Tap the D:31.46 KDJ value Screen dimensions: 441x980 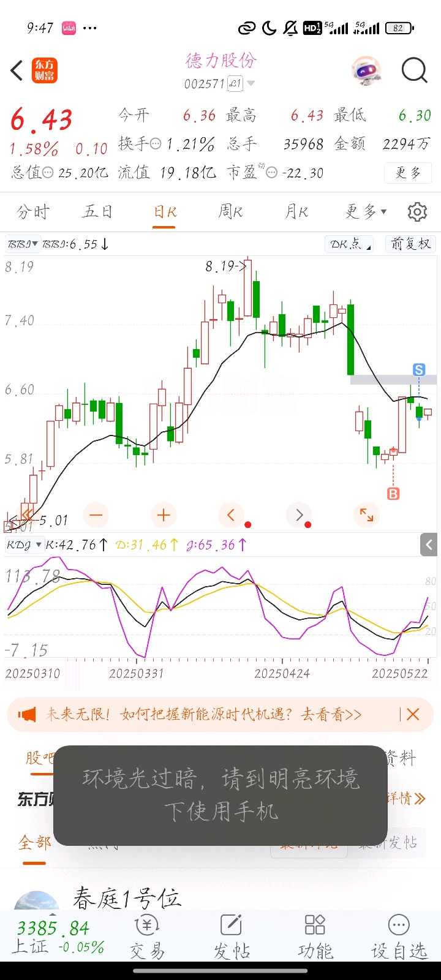tap(147, 545)
